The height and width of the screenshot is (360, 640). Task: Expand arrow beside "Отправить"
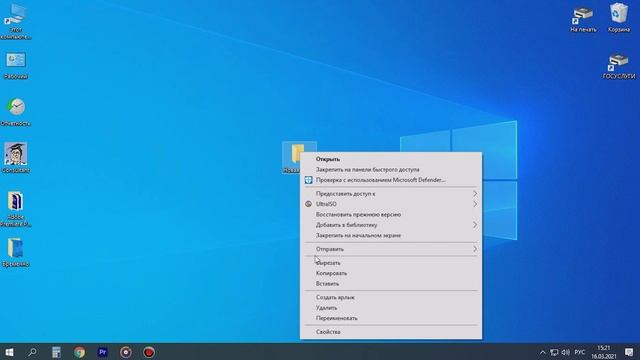point(475,249)
